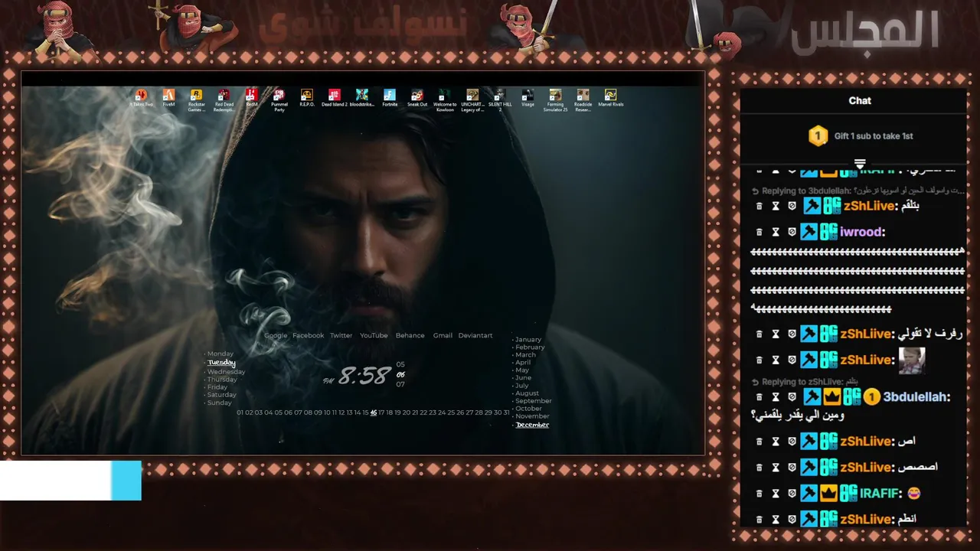Open the Rockstar Games launcher shortcut
Screen dimensions: 980x551
pos(196,99)
